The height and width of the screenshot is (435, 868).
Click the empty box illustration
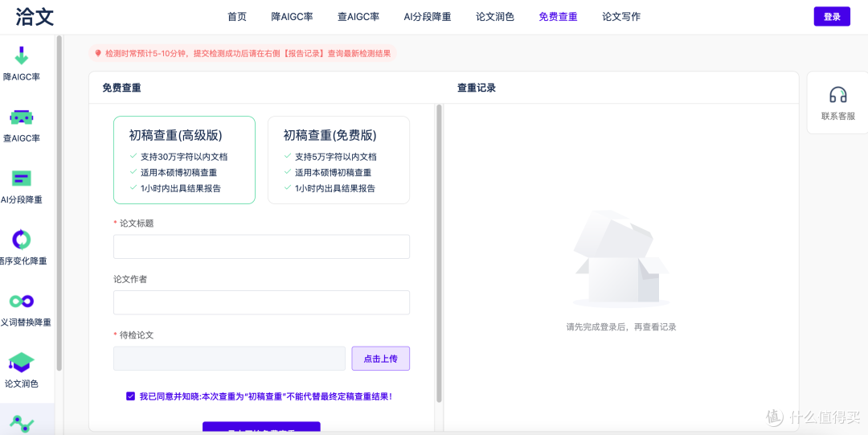[x=621, y=259]
